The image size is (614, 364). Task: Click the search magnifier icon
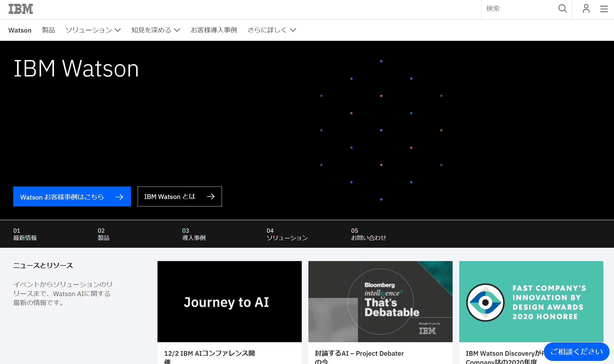pos(563,9)
